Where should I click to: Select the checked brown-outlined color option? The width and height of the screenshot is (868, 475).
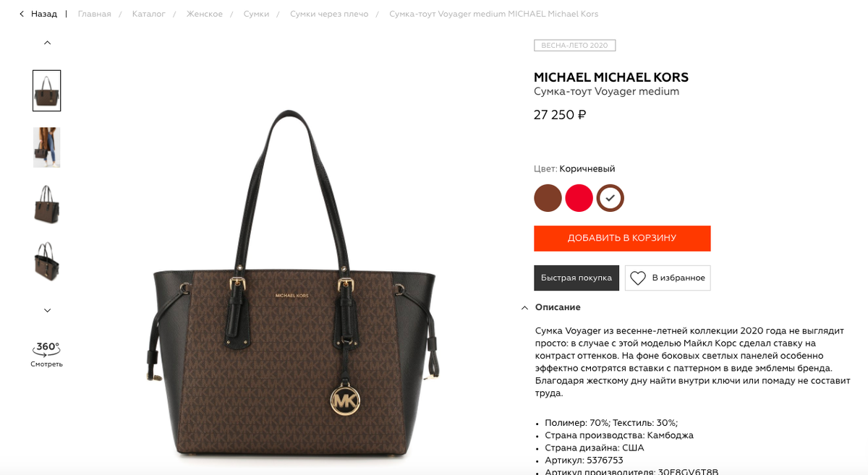[610, 198]
